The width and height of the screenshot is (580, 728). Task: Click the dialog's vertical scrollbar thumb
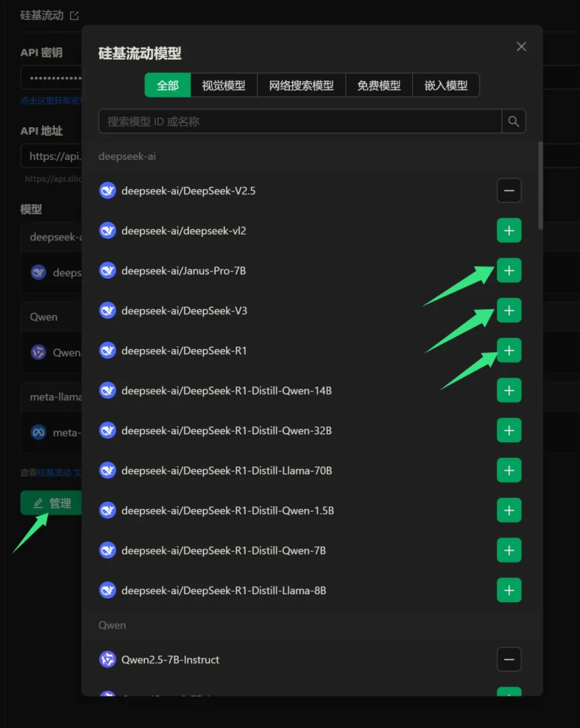coord(541,186)
